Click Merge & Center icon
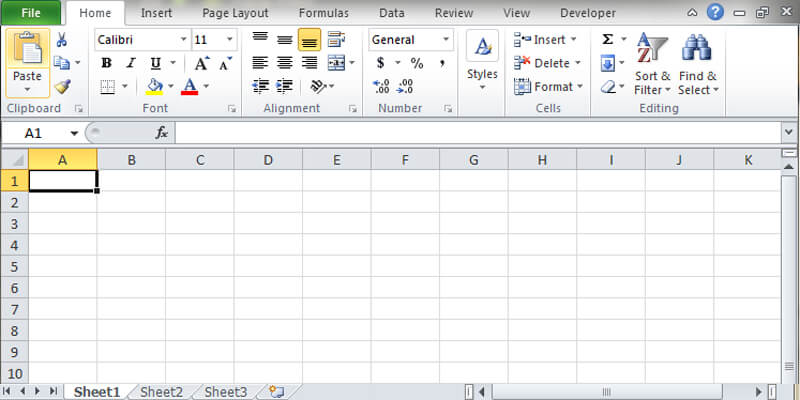800x400 pixels. point(336,63)
